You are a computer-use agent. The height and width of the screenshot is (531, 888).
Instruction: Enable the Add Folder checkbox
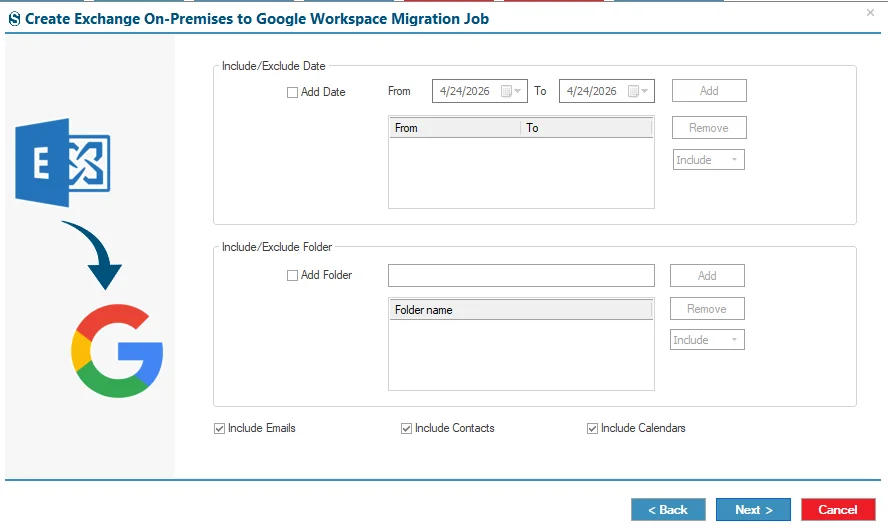(x=292, y=276)
